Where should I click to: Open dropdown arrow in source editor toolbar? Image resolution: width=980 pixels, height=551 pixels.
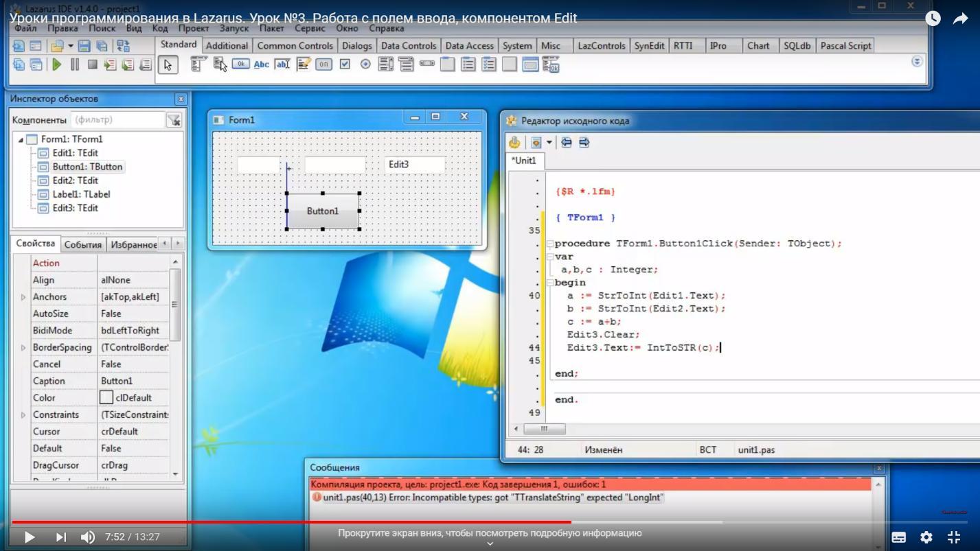point(549,143)
